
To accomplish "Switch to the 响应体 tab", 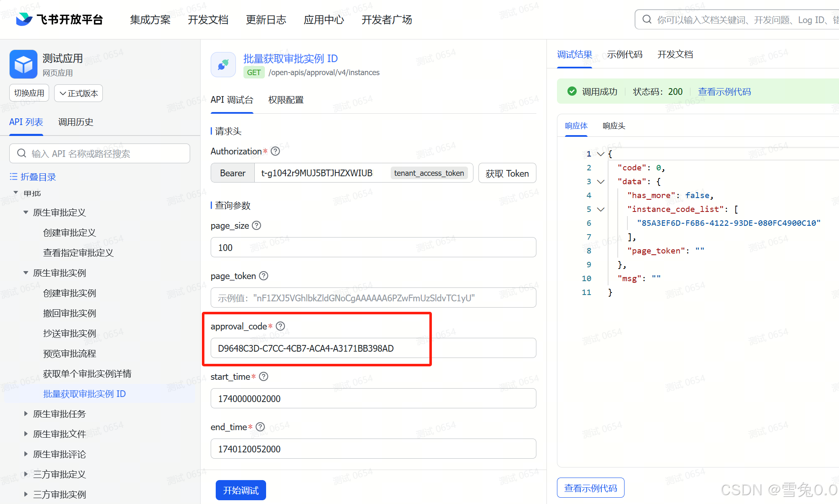I will 576,126.
